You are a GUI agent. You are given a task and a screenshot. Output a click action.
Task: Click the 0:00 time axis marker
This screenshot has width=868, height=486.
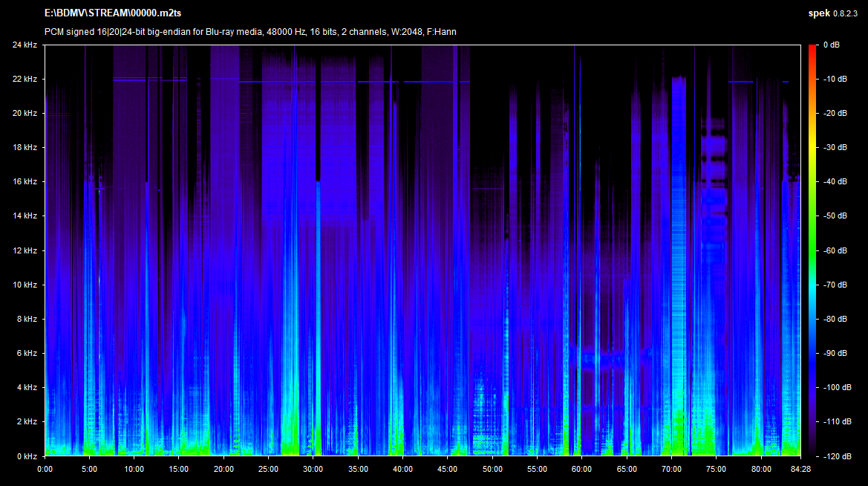point(45,469)
